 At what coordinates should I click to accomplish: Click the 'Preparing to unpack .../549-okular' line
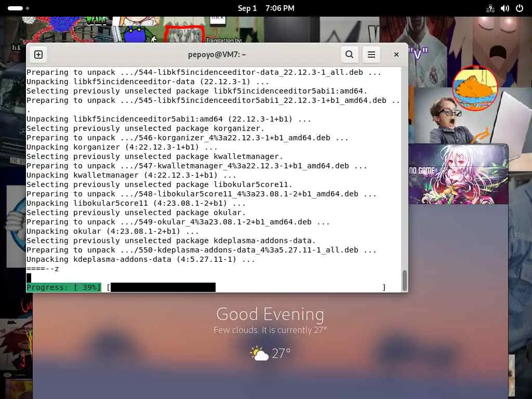(178, 222)
